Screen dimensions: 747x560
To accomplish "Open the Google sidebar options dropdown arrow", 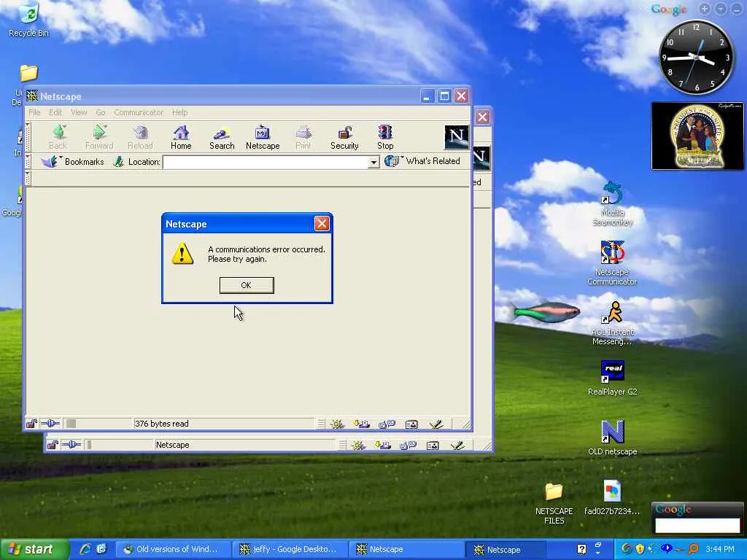I will point(721,9).
